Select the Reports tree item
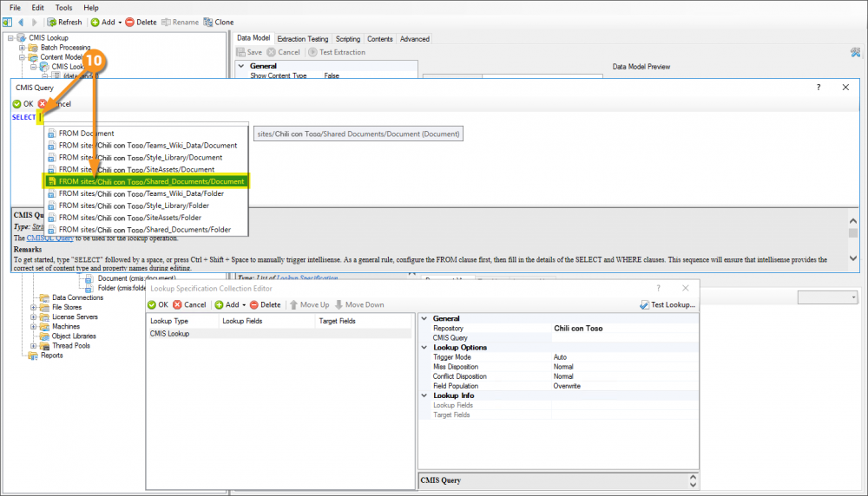868x496 pixels. [51, 355]
